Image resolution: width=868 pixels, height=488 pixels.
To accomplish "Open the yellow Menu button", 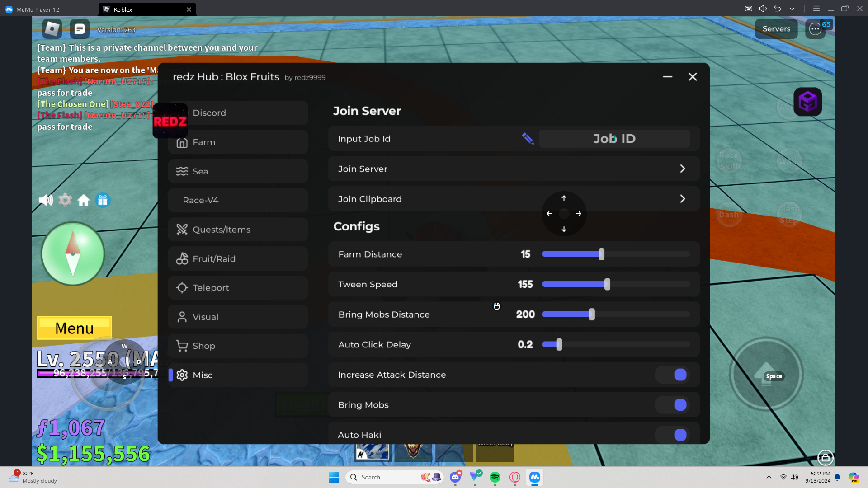I will tap(75, 328).
